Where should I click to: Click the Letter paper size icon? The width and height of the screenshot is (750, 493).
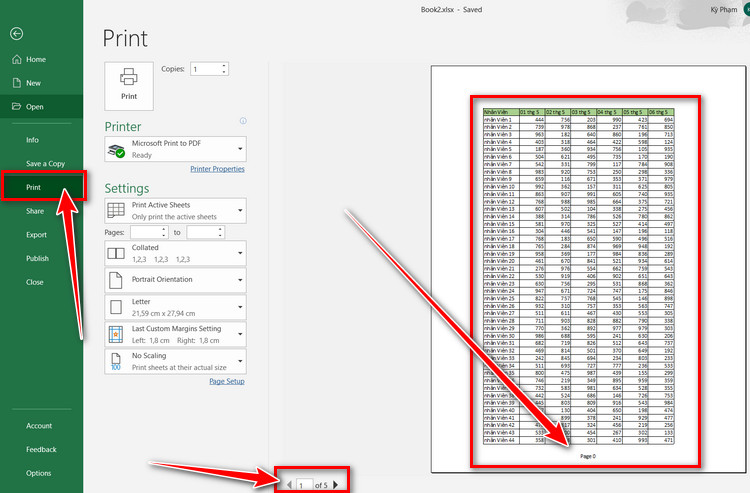pos(116,307)
